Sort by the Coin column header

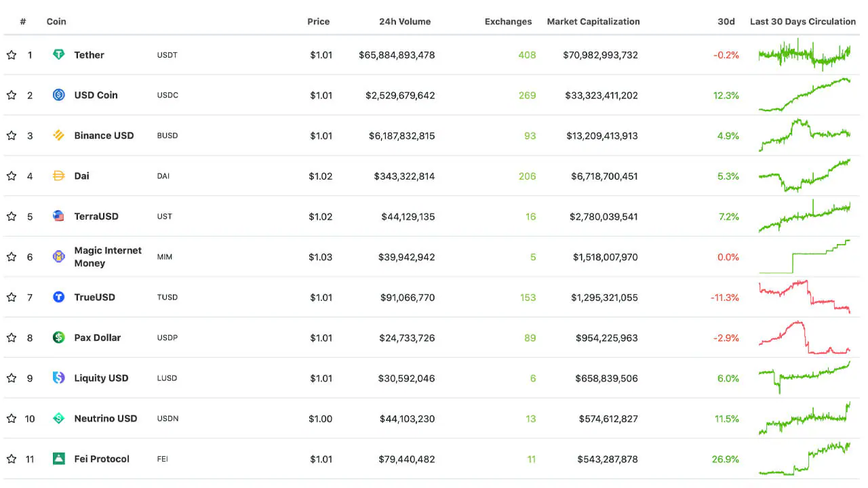click(56, 22)
